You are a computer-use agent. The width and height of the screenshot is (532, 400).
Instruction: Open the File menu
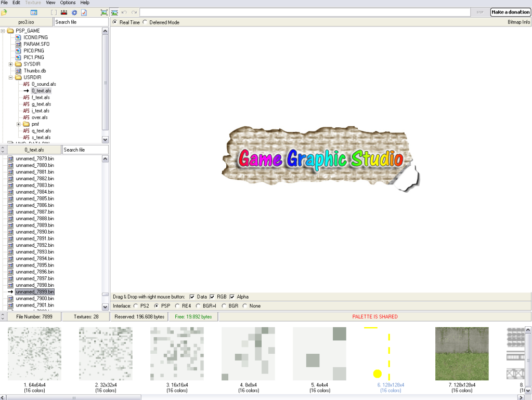4,3
